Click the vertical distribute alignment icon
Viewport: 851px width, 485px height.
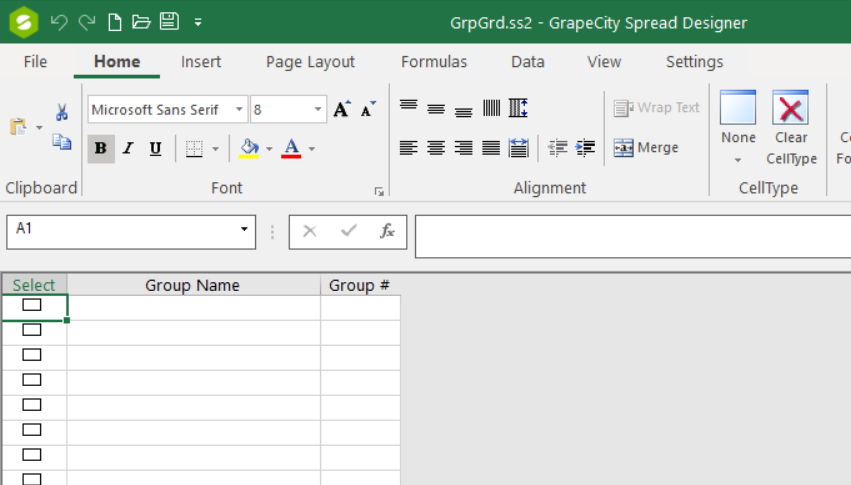point(518,107)
